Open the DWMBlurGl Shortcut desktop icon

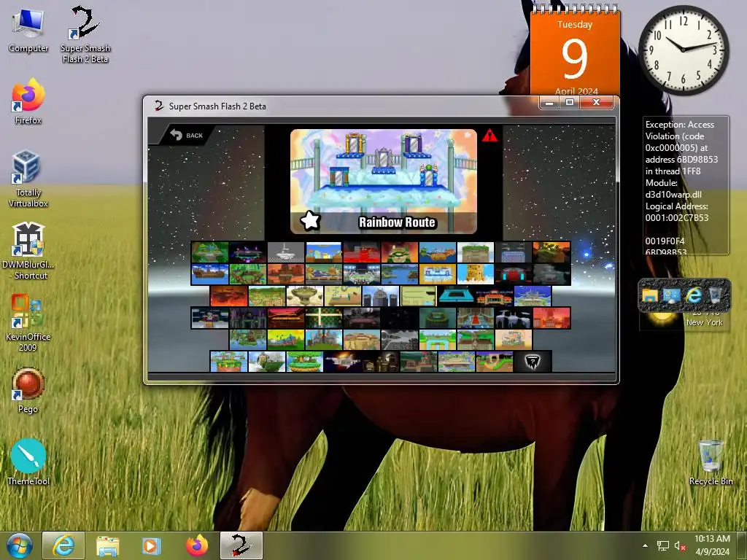[x=28, y=251]
